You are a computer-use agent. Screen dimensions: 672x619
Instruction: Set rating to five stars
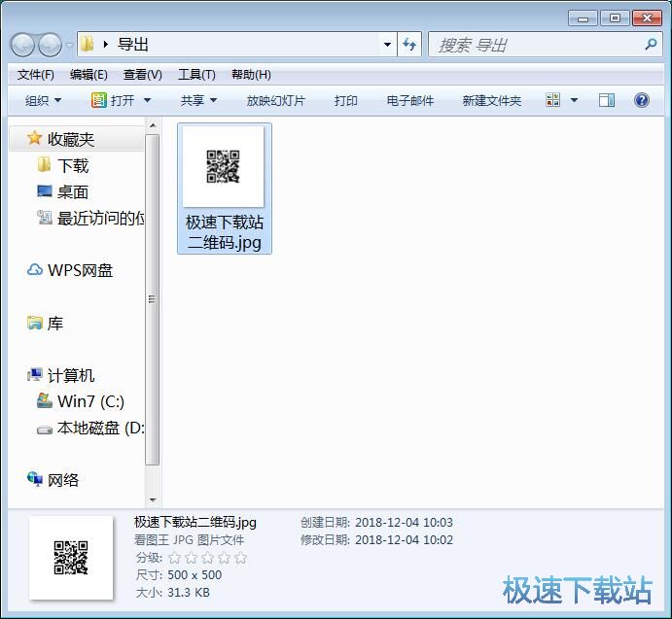(x=241, y=558)
